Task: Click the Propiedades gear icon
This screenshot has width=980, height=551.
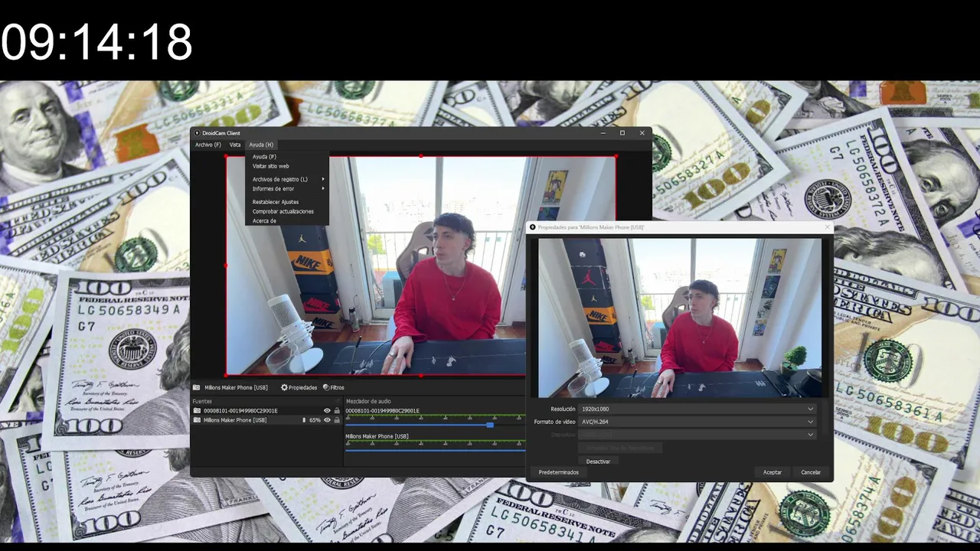Action: pos(284,387)
